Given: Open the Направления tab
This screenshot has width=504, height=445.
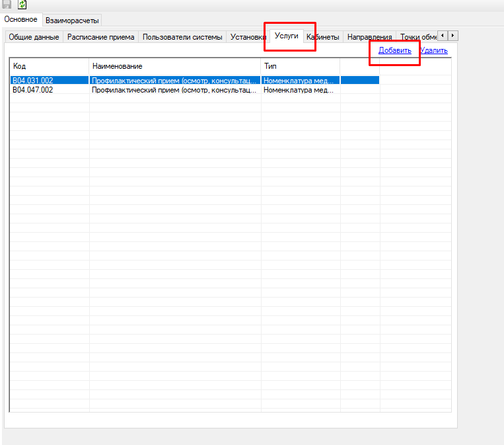Looking at the screenshot, I should pos(369,37).
